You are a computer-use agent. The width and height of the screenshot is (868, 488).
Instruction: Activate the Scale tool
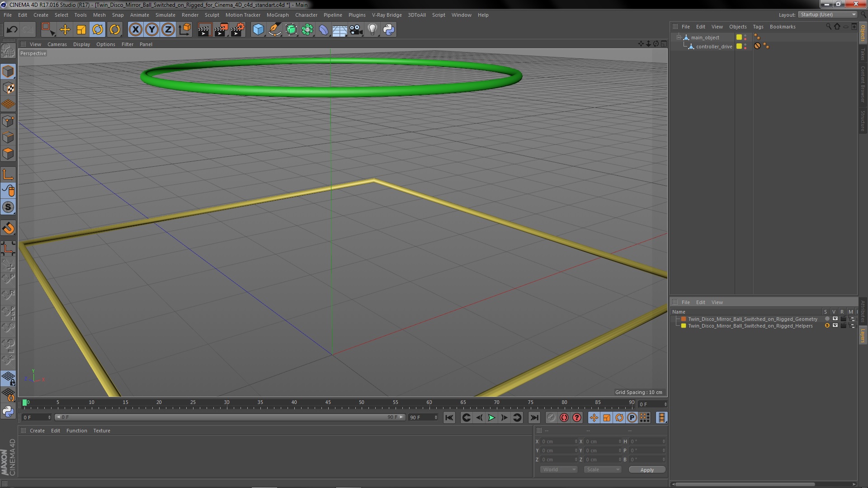pyautogui.click(x=81, y=30)
